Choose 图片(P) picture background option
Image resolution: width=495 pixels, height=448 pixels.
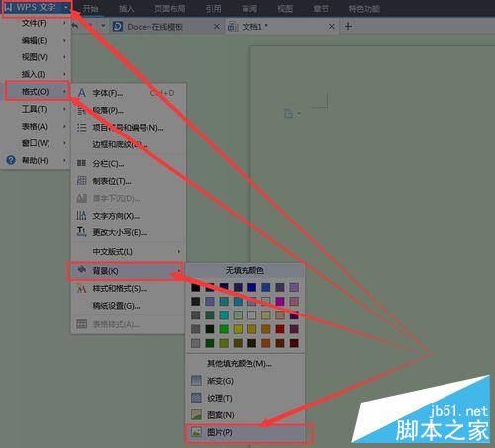246,432
